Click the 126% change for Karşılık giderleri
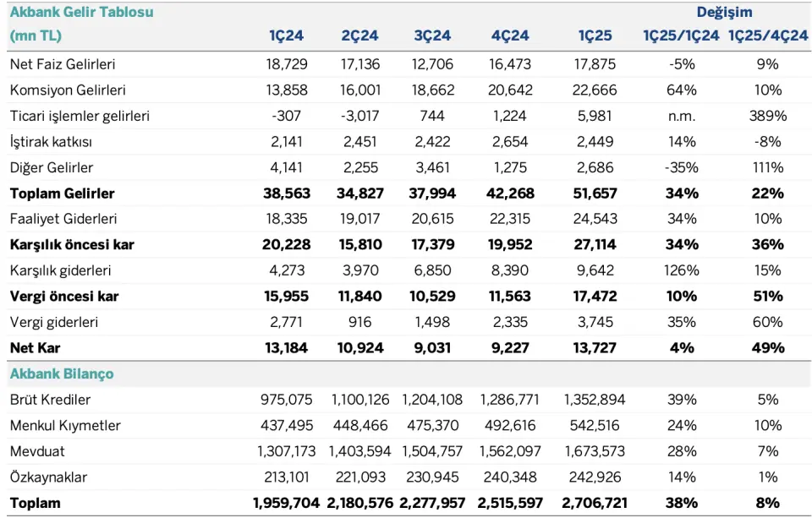This screenshot has width=812, height=518. (682, 270)
